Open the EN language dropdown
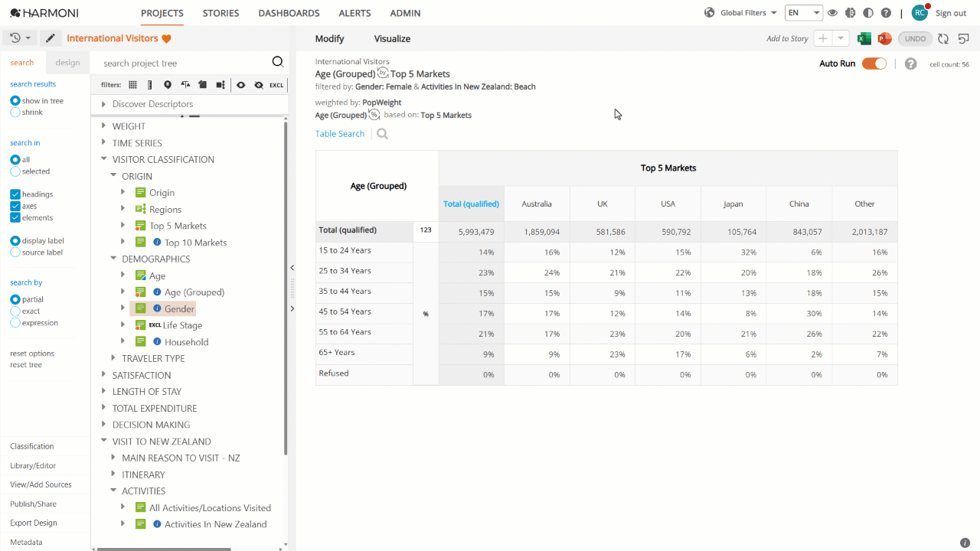The width and height of the screenshot is (980, 551). pyautogui.click(x=804, y=13)
